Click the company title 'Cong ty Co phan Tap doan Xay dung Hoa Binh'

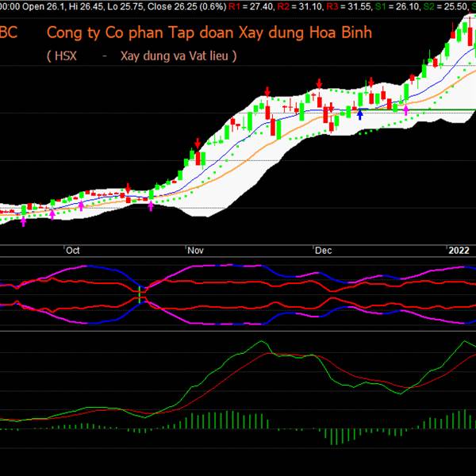tap(209, 33)
